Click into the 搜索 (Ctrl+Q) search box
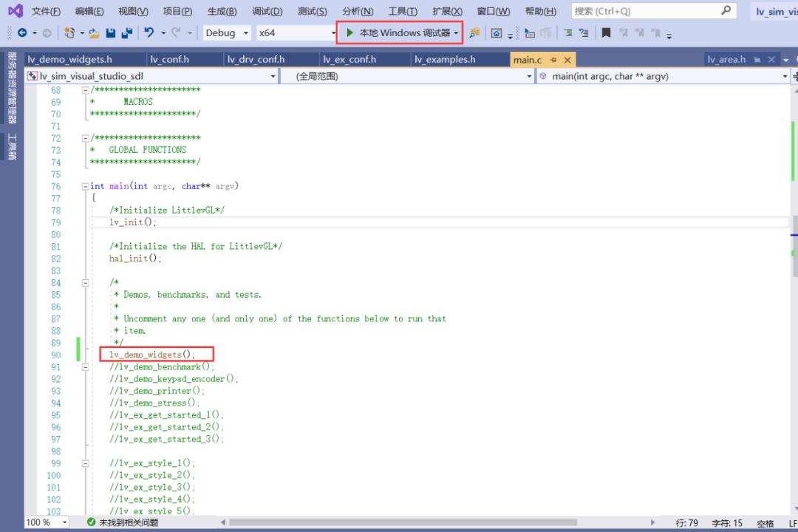 coord(654,10)
